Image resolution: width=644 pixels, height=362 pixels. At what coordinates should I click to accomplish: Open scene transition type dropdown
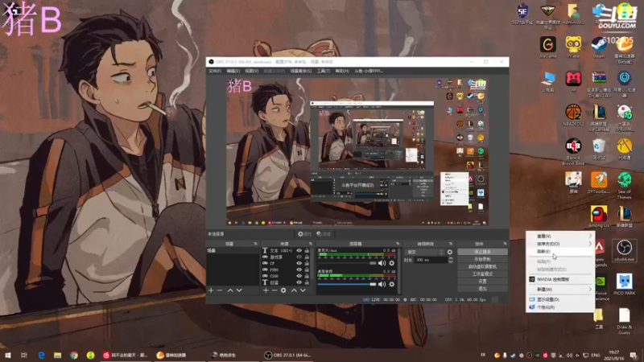point(424,252)
